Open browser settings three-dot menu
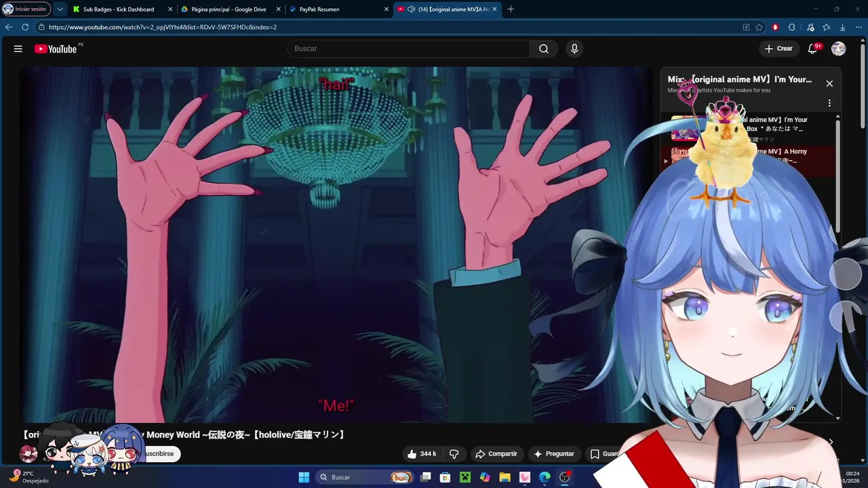This screenshot has width=868, height=488. (x=859, y=27)
